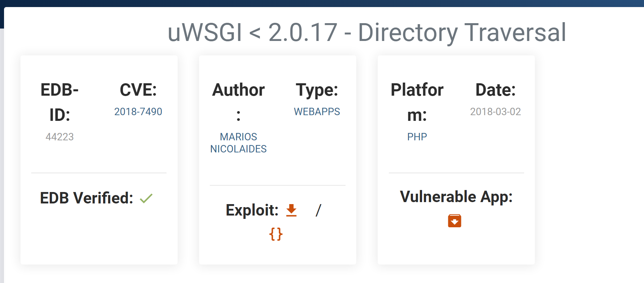Click the EDB Verified label
The height and width of the screenshot is (283, 644).
pyautogui.click(x=87, y=198)
